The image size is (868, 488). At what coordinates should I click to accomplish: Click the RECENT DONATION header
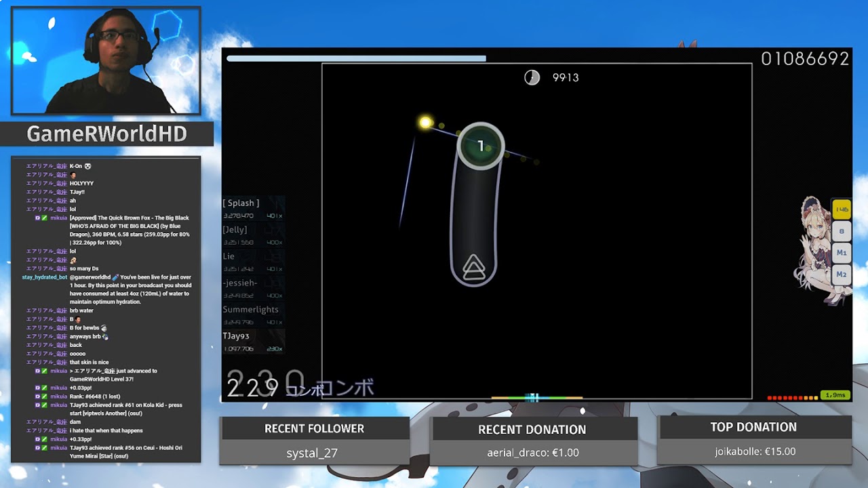[532, 430]
